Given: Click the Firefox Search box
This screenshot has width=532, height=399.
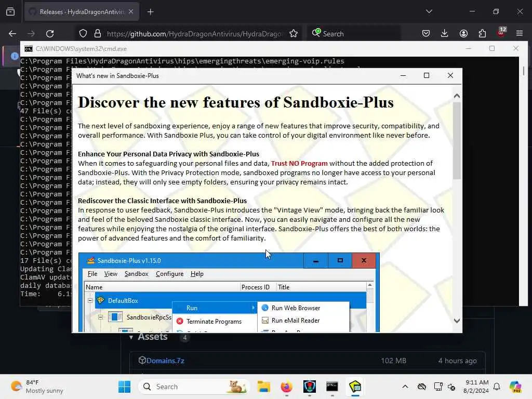Looking at the screenshot, I should [354, 34].
